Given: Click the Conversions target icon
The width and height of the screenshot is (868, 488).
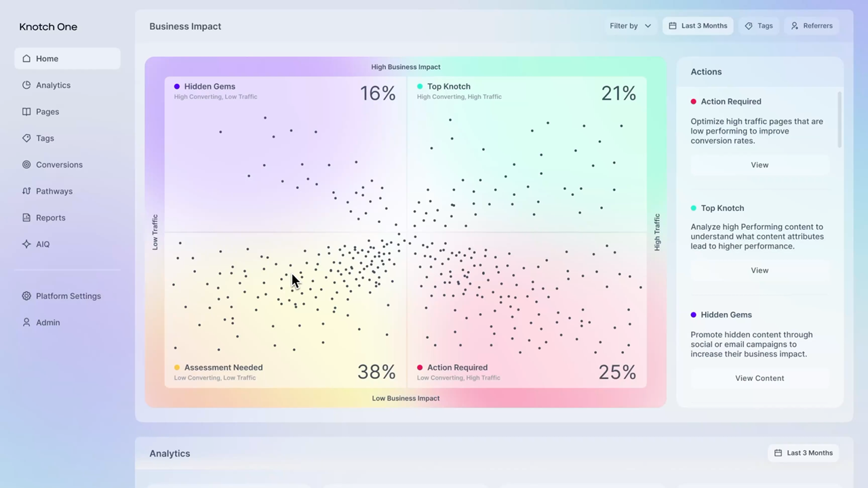Looking at the screenshot, I should click(x=26, y=165).
